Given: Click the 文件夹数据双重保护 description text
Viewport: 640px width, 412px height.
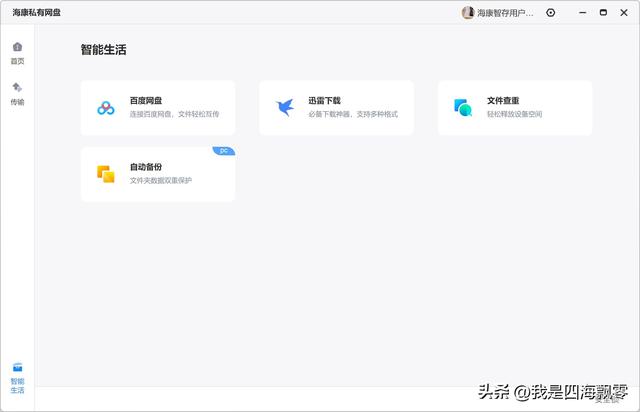Looking at the screenshot, I should point(161,180).
